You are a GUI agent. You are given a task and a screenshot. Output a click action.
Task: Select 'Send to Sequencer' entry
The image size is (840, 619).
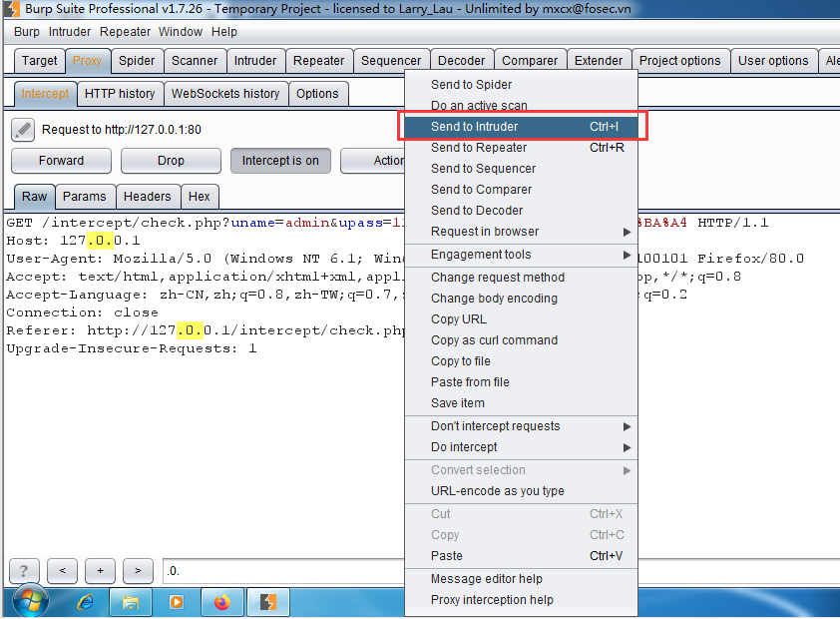521,169
